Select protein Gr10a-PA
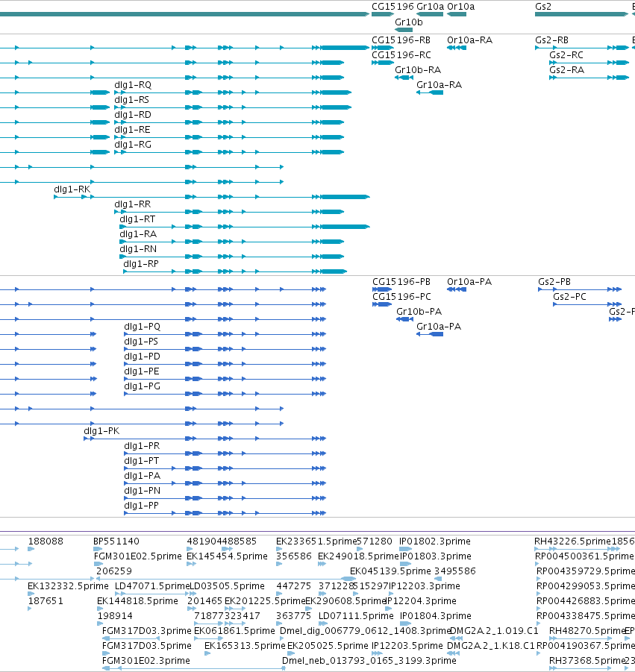 pyautogui.click(x=439, y=327)
